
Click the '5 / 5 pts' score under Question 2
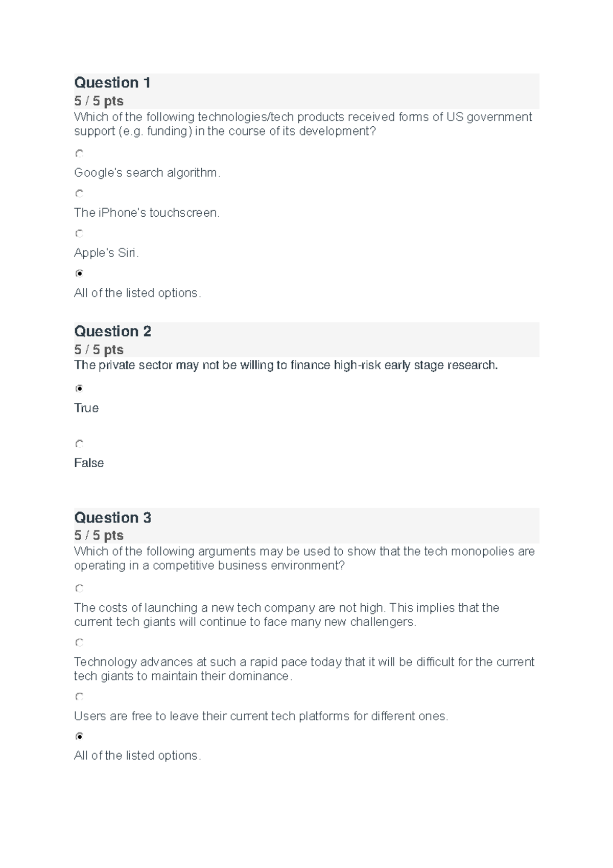[99, 350]
